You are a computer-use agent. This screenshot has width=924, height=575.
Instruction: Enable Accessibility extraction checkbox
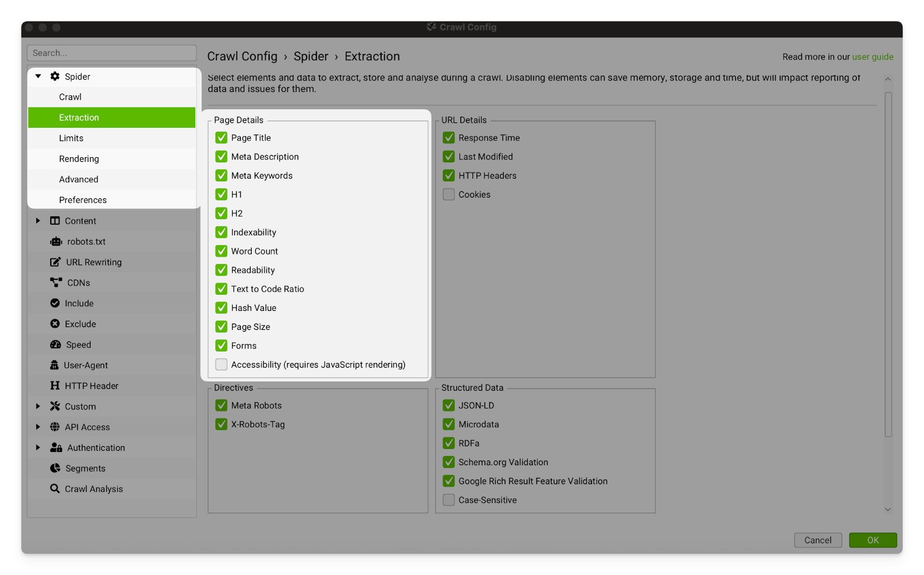click(221, 365)
